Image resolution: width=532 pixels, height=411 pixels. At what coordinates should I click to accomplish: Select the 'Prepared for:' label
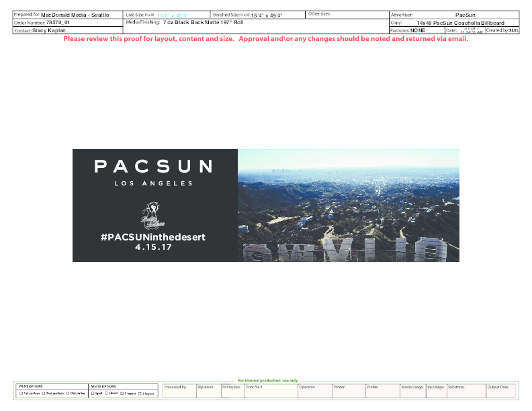(x=27, y=15)
